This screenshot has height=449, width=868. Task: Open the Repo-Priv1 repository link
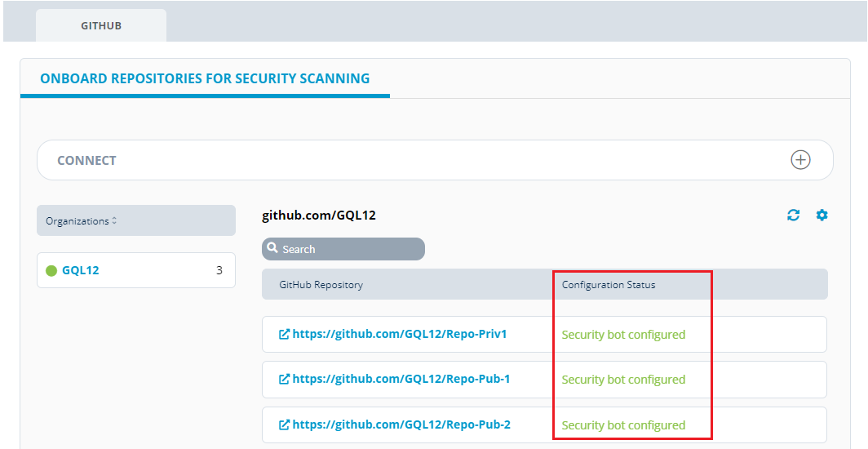400,334
